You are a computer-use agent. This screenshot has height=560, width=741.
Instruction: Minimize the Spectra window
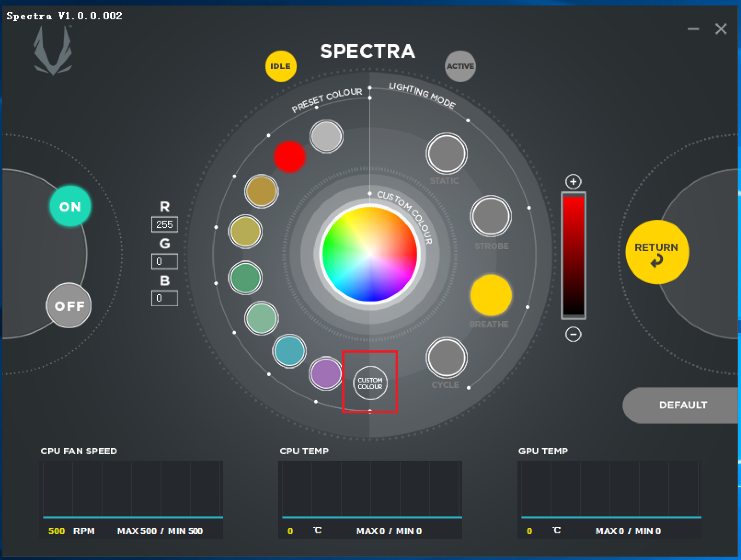click(x=693, y=29)
